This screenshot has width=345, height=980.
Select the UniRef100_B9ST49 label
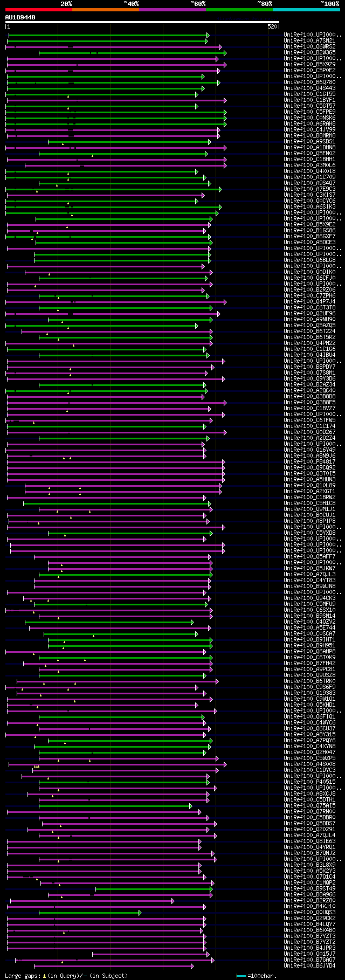pos(309,889)
